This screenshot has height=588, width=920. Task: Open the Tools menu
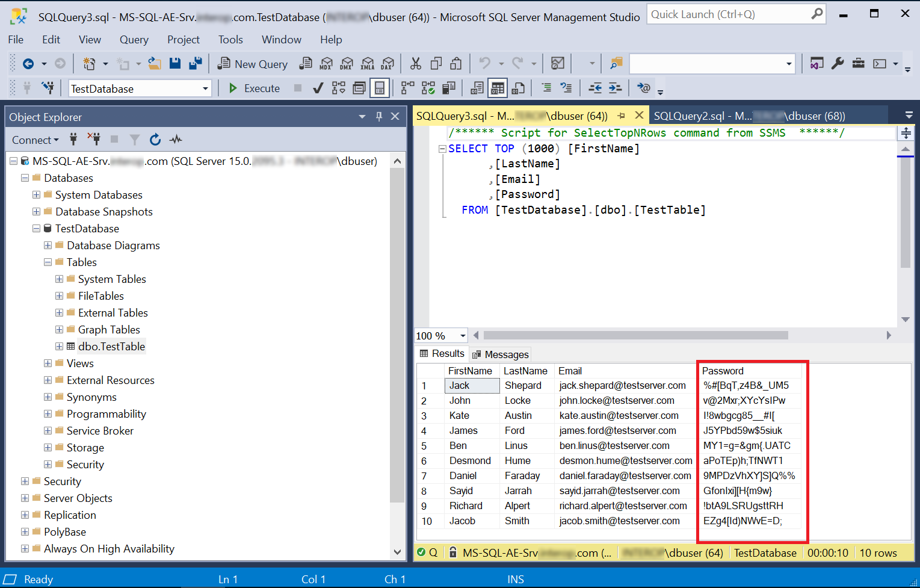pyautogui.click(x=230, y=40)
